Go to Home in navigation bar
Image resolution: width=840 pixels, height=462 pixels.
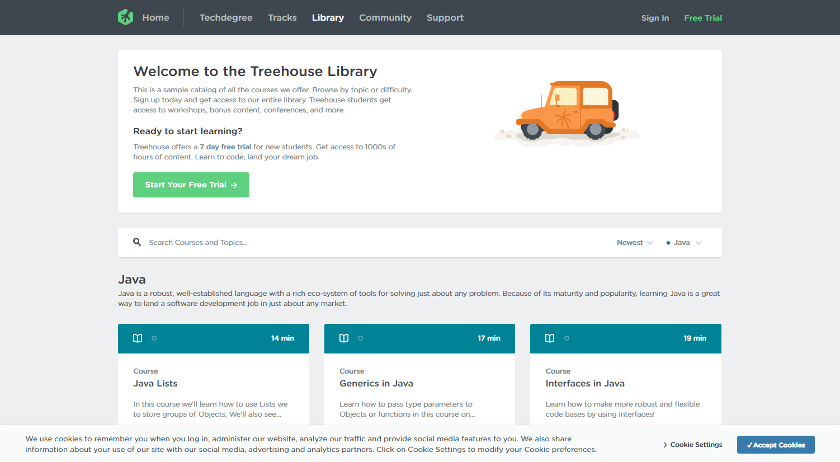(x=156, y=18)
